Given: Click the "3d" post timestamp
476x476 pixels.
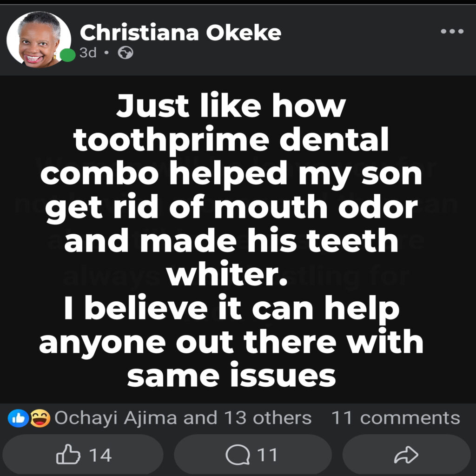Looking at the screenshot, I should click(88, 53).
